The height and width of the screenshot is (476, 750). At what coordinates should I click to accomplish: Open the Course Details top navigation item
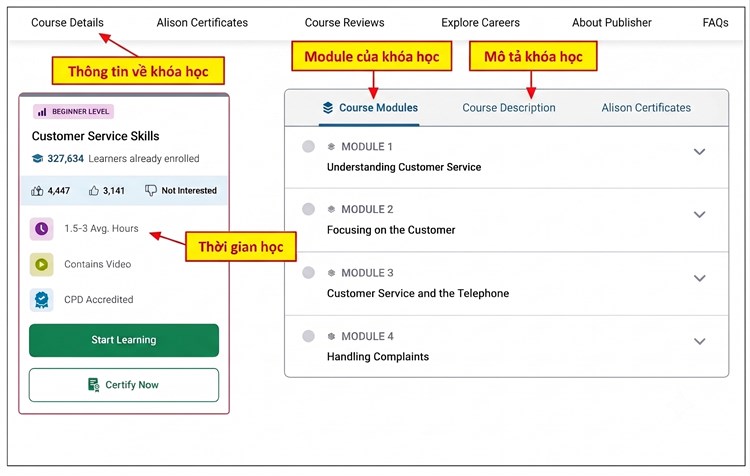pyautogui.click(x=67, y=22)
